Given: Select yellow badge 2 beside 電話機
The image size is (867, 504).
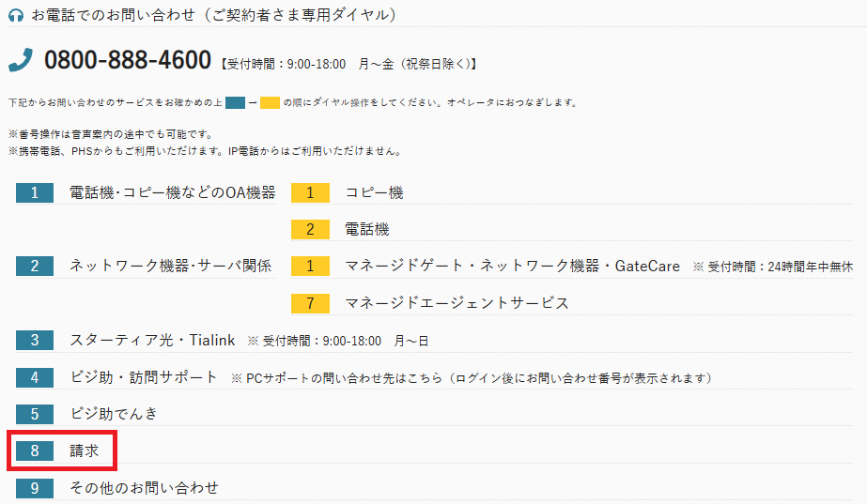Looking at the screenshot, I should click(x=310, y=229).
